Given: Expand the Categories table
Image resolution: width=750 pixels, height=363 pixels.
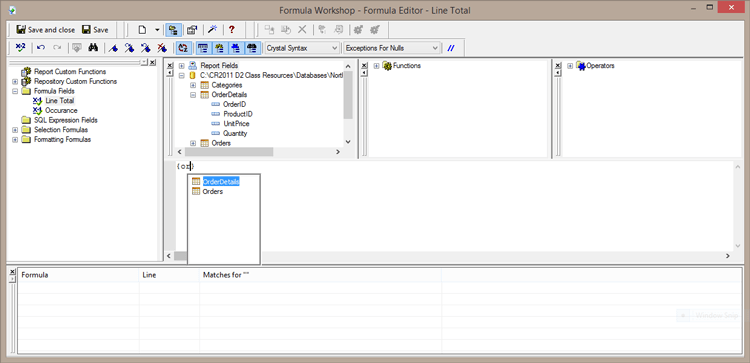Looking at the screenshot, I should coord(193,85).
